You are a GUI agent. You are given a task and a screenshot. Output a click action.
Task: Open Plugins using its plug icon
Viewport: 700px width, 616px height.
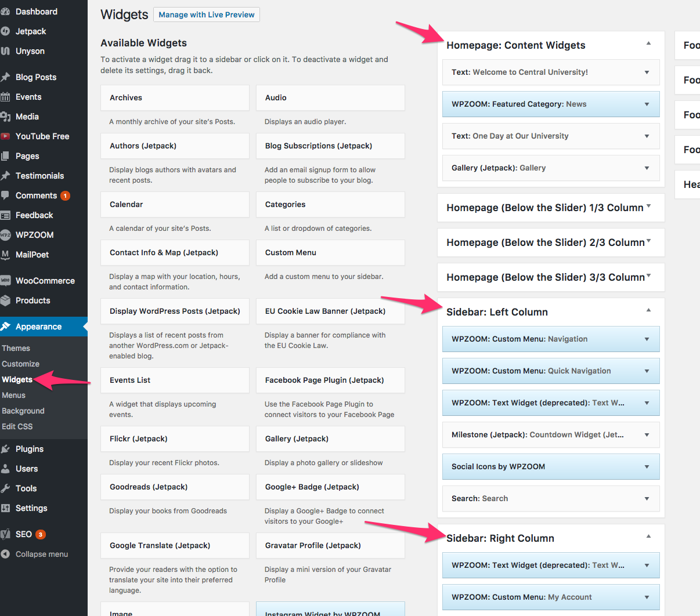5,449
